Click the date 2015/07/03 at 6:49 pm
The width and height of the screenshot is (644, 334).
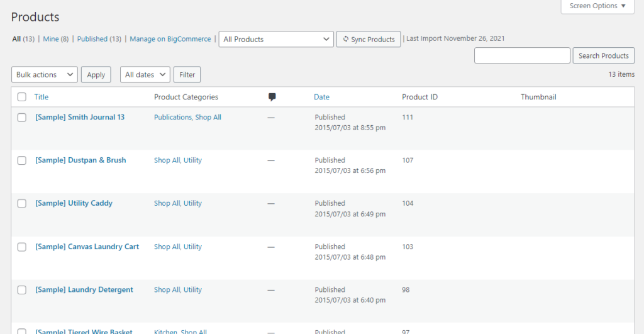pos(350,214)
